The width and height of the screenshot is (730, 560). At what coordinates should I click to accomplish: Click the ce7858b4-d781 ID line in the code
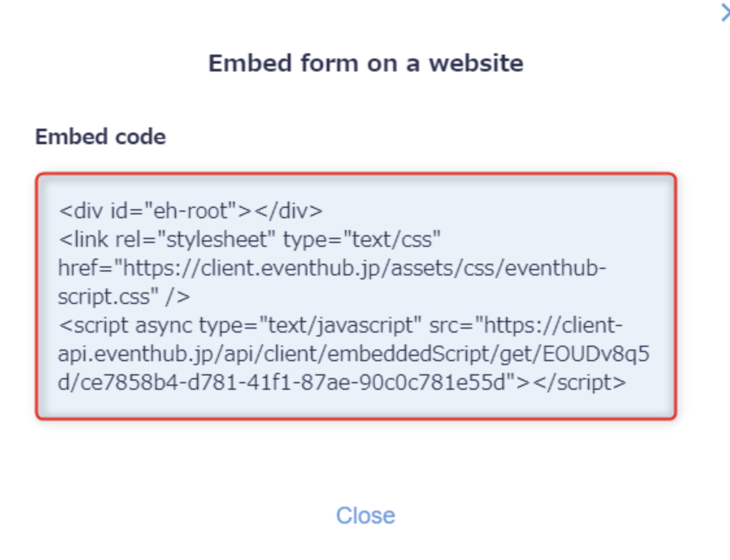pos(342,382)
